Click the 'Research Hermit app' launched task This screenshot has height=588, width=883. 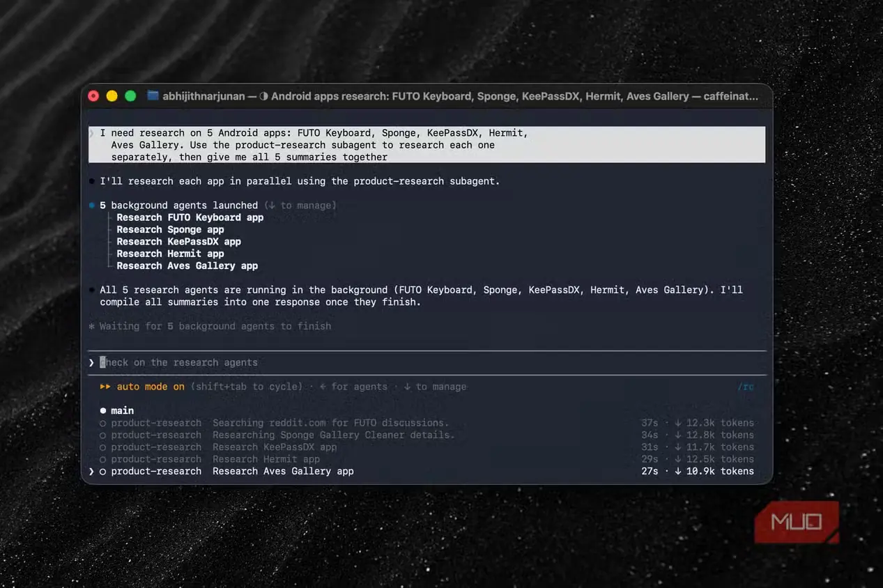click(170, 254)
